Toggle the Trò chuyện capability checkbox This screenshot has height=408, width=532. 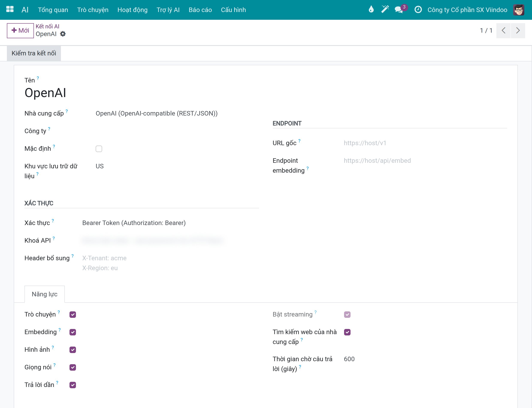pos(73,315)
